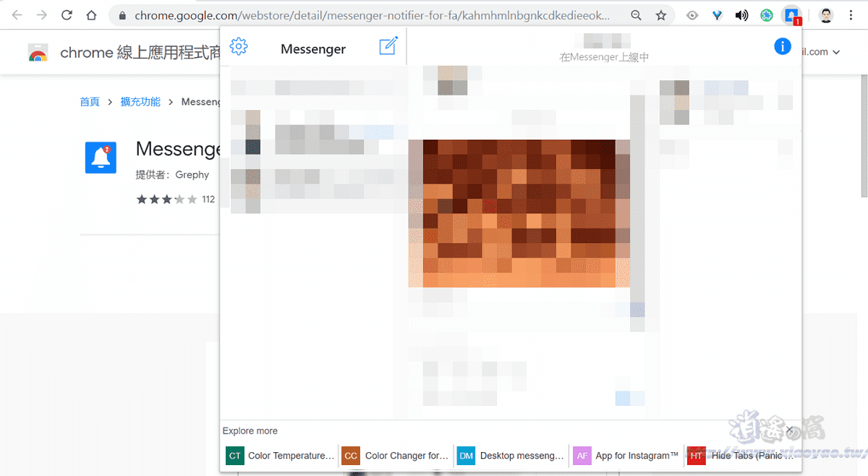Screen dimensions: 868x476
Task: Click the Messenger heading in popup
Action: click(313, 48)
